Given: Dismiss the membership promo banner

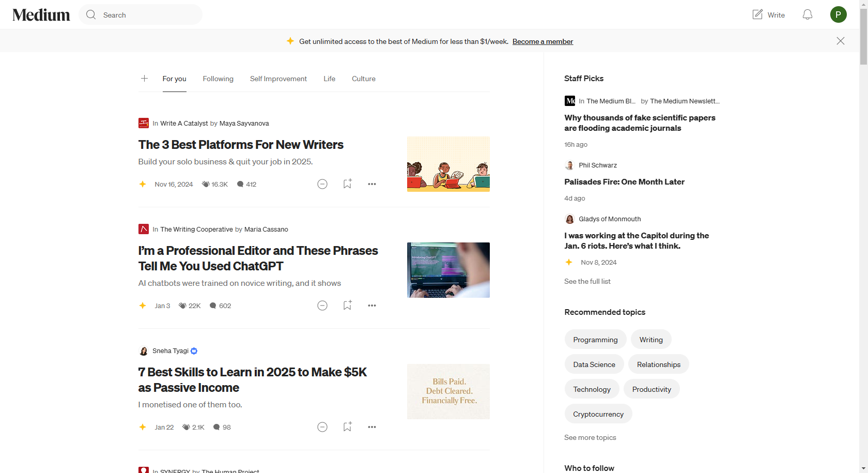Looking at the screenshot, I should pos(840,41).
